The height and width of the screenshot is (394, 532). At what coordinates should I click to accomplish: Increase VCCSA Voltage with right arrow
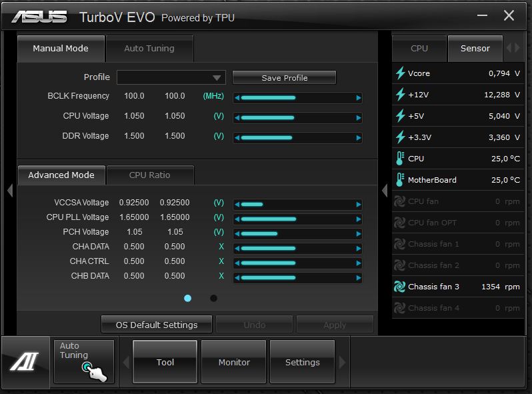point(358,205)
